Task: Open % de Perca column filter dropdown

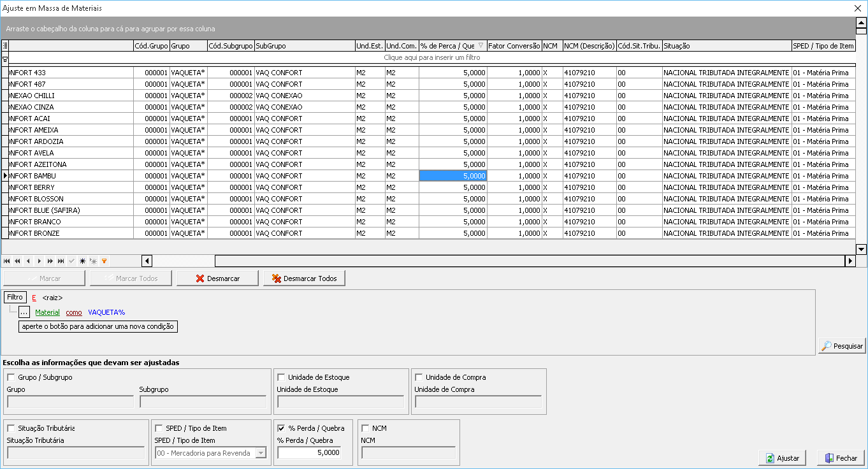Action: click(481, 46)
